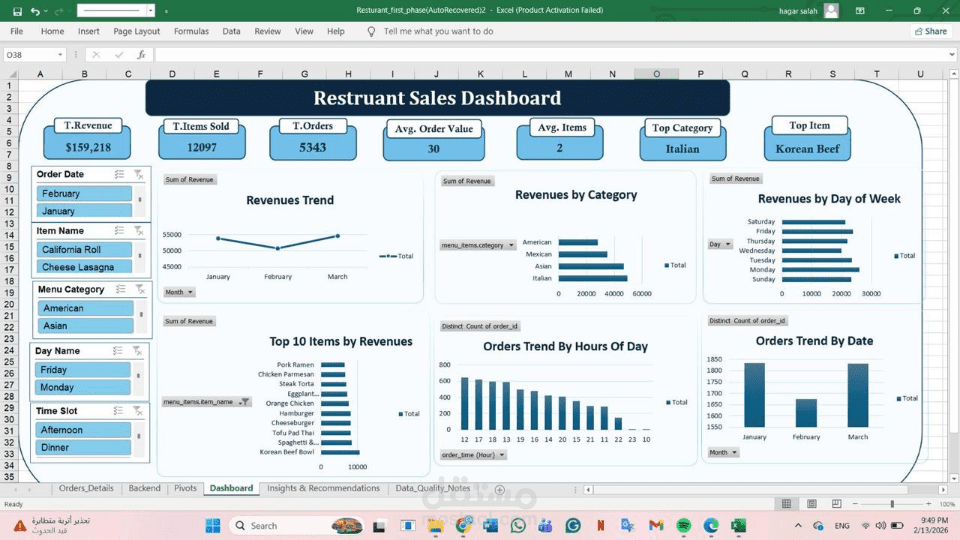Switch to Page Layout view in status bar
Screen dimensions: 960x540
(x=811, y=504)
